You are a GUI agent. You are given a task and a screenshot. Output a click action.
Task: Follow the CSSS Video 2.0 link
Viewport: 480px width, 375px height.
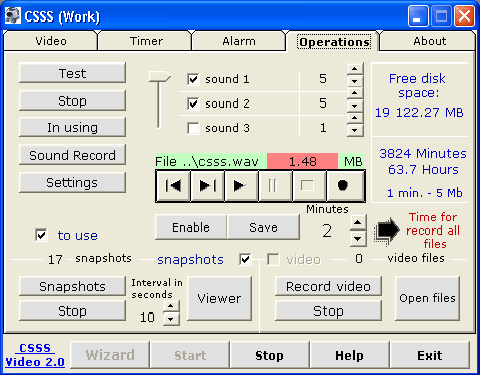[x=35, y=355]
